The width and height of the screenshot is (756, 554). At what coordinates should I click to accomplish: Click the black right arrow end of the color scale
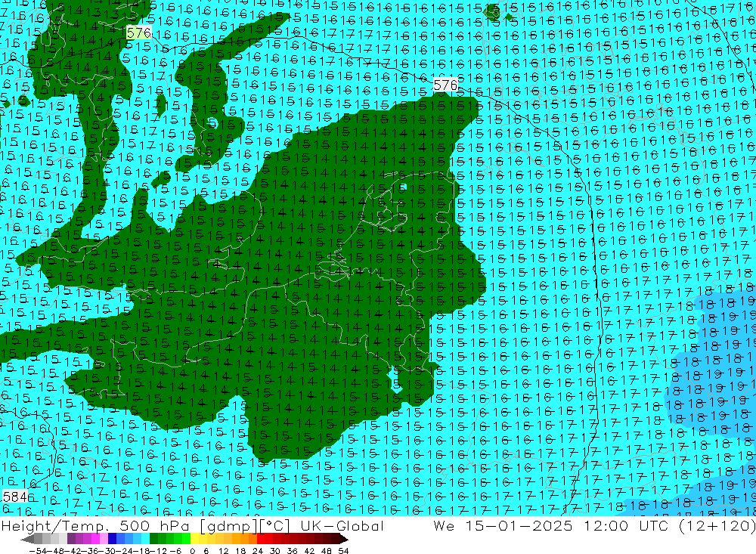[343, 539]
